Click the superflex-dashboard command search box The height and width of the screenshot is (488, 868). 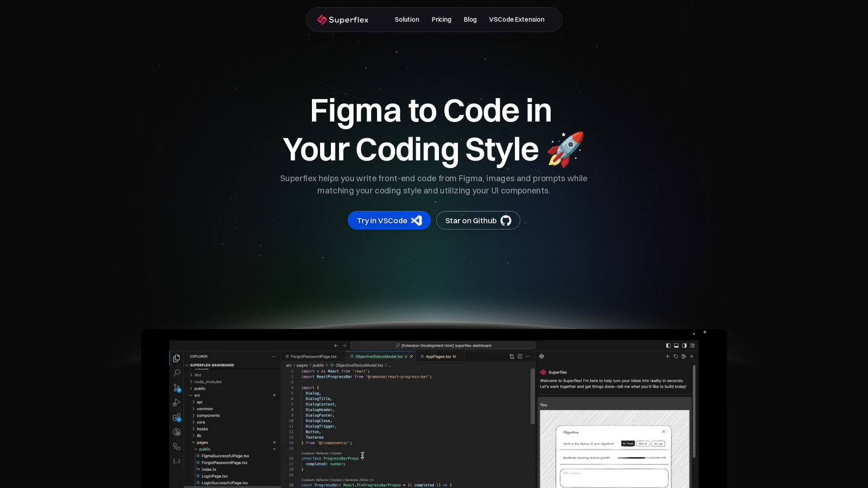(x=443, y=345)
